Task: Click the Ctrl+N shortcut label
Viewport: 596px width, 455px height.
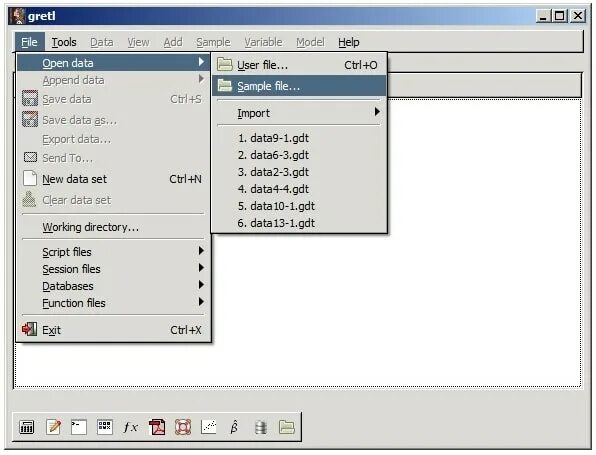Action: pos(185,179)
